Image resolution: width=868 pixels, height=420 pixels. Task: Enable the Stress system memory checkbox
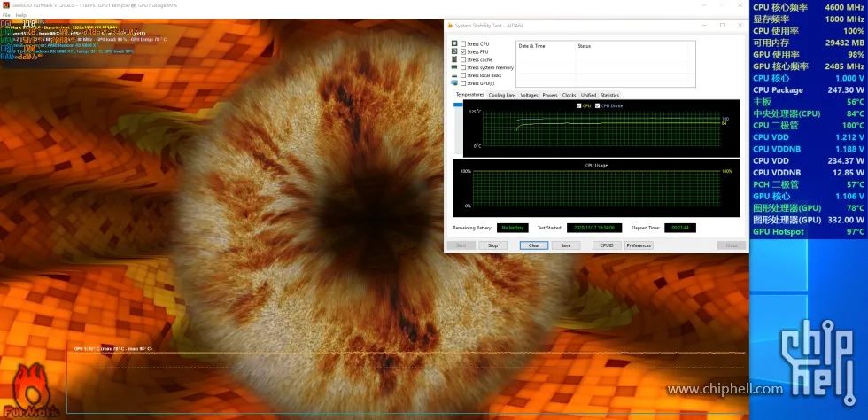pyautogui.click(x=463, y=67)
